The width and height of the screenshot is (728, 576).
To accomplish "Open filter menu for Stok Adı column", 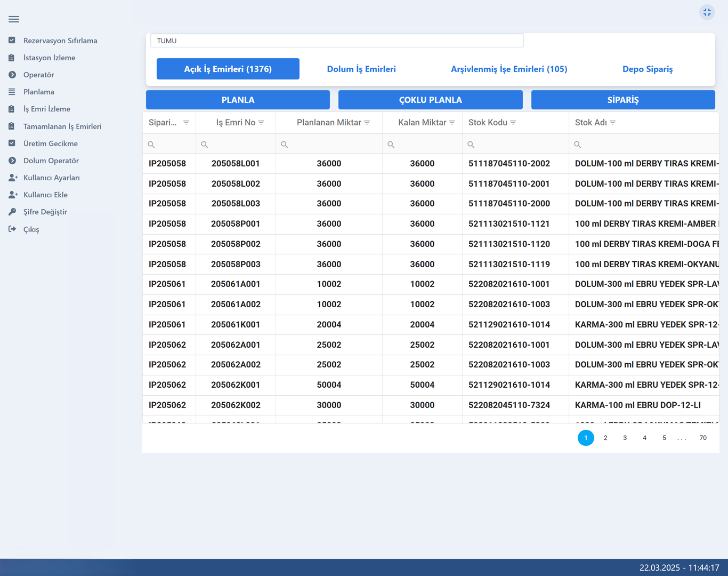I will click(x=613, y=123).
